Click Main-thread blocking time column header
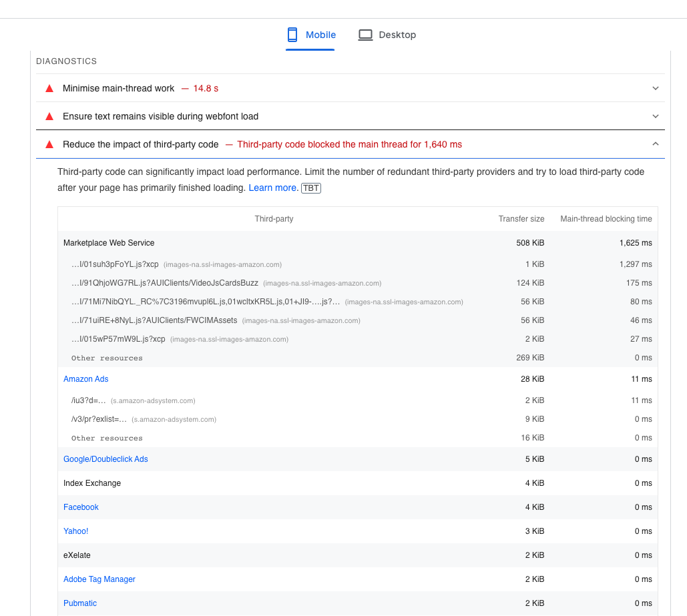The height and width of the screenshot is (616, 687). click(606, 219)
